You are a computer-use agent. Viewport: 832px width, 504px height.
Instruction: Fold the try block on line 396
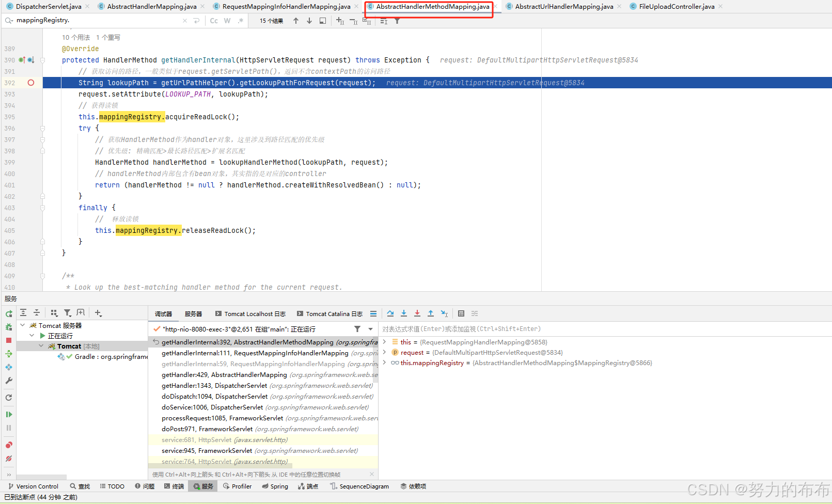click(x=43, y=128)
